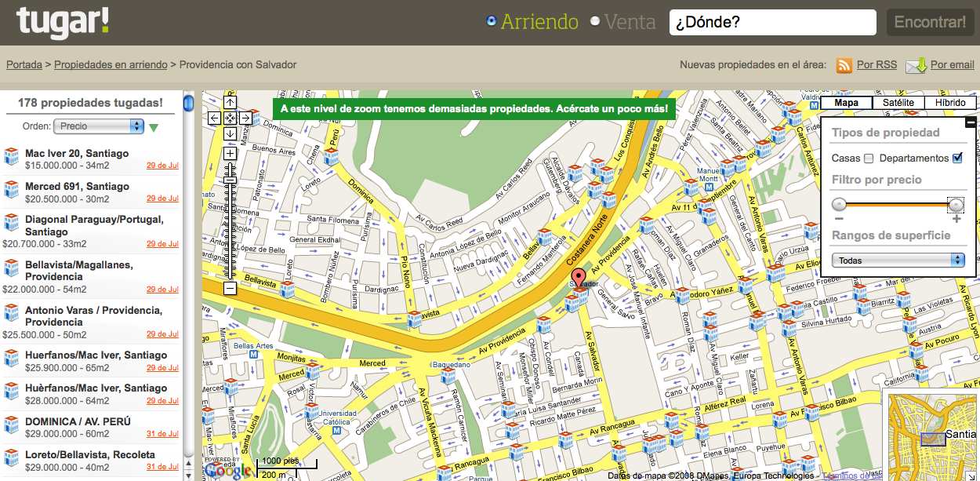The width and height of the screenshot is (980, 481).
Task: Click the orange RSS feed icon
Action: 844,65
